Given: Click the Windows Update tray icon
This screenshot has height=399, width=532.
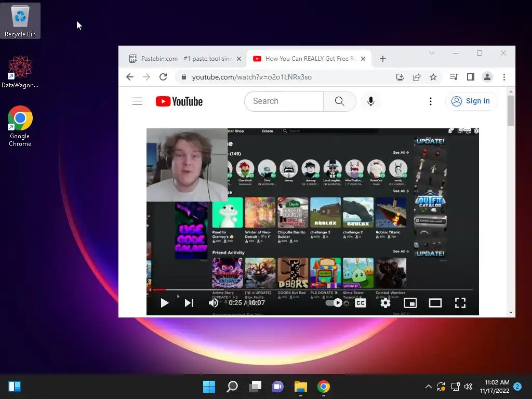Looking at the screenshot, I should 441,387.
